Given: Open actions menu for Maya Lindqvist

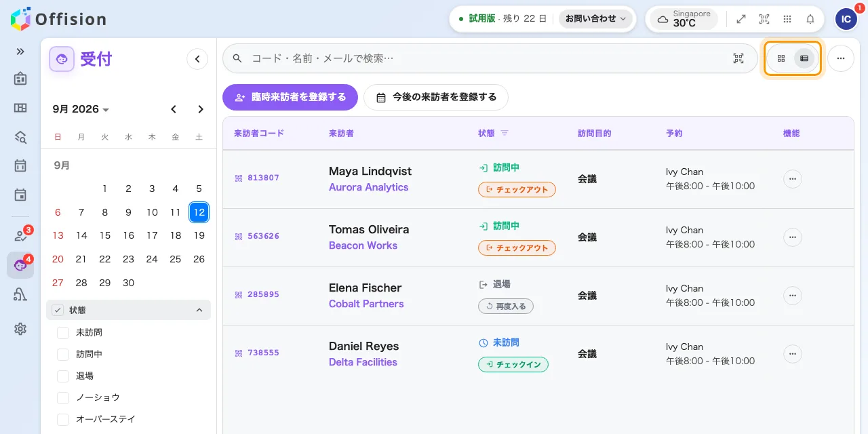Looking at the screenshot, I should click(793, 179).
